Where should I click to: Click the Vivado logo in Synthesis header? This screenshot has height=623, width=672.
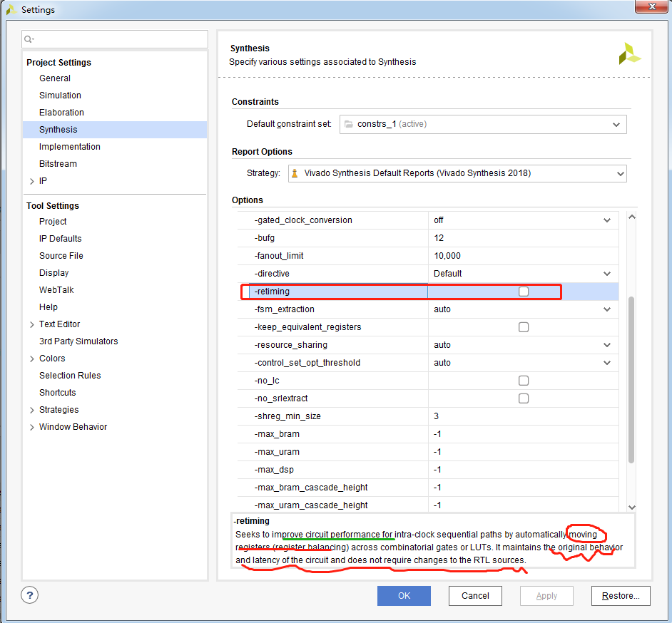[x=629, y=54]
